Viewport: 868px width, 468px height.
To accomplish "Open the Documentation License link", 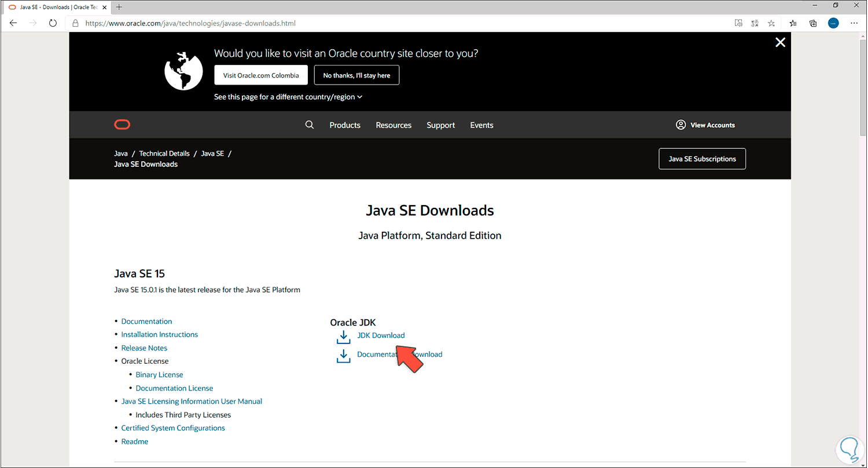I will pyautogui.click(x=174, y=388).
